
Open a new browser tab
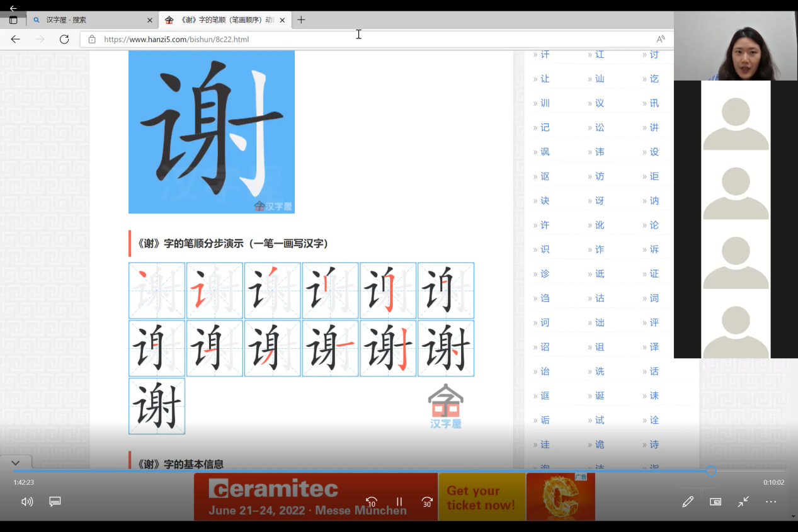301,20
